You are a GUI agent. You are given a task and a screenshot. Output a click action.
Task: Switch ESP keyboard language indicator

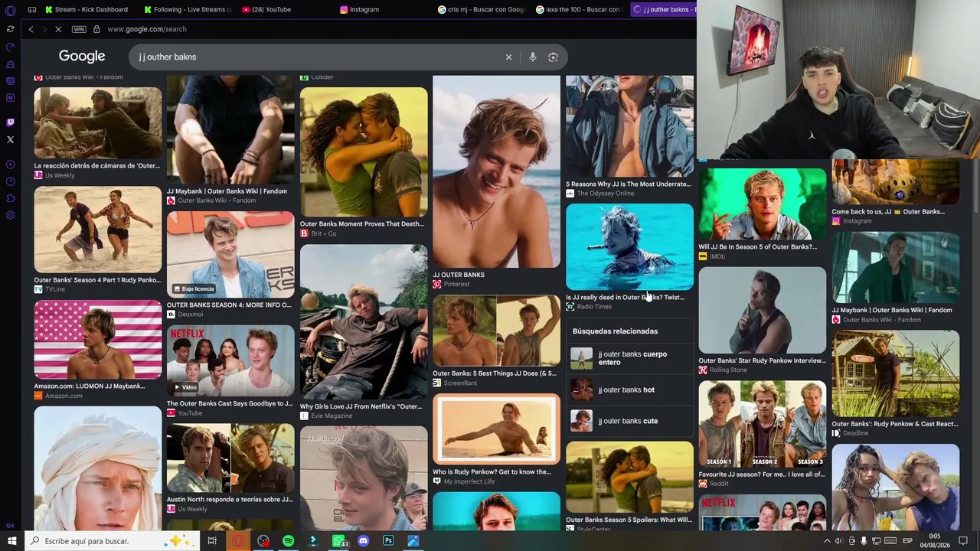[x=908, y=541]
